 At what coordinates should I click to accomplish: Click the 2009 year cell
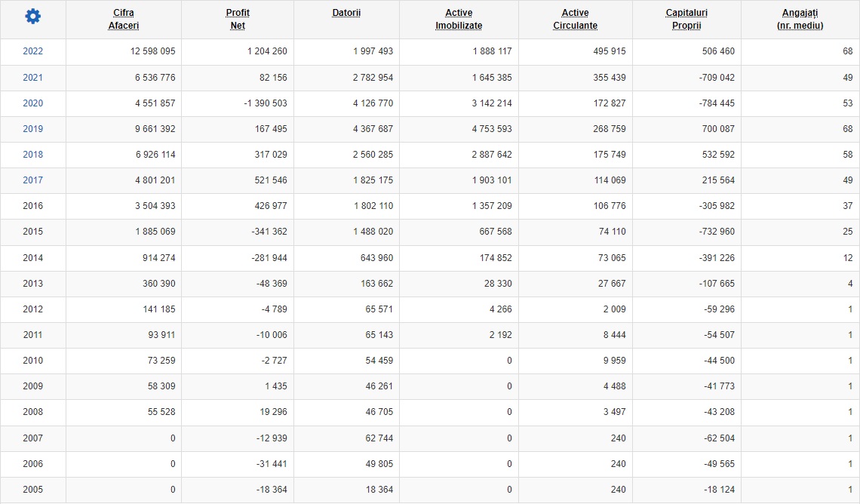tap(33, 386)
